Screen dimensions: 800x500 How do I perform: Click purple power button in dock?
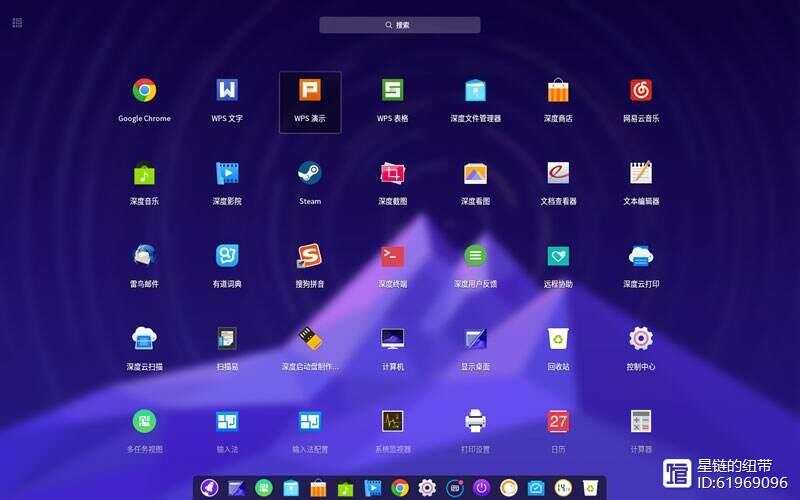pyautogui.click(x=482, y=488)
